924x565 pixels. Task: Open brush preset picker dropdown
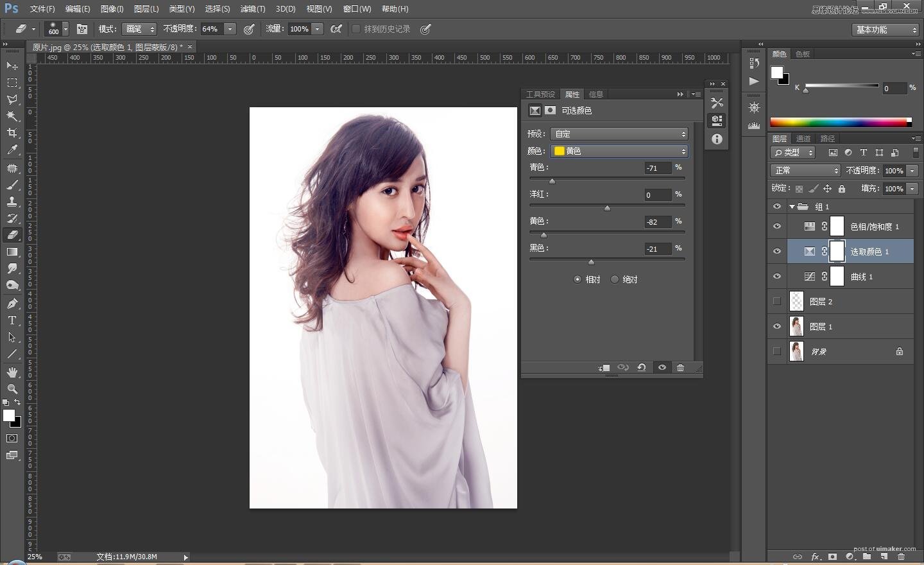pyautogui.click(x=65, y=29)
